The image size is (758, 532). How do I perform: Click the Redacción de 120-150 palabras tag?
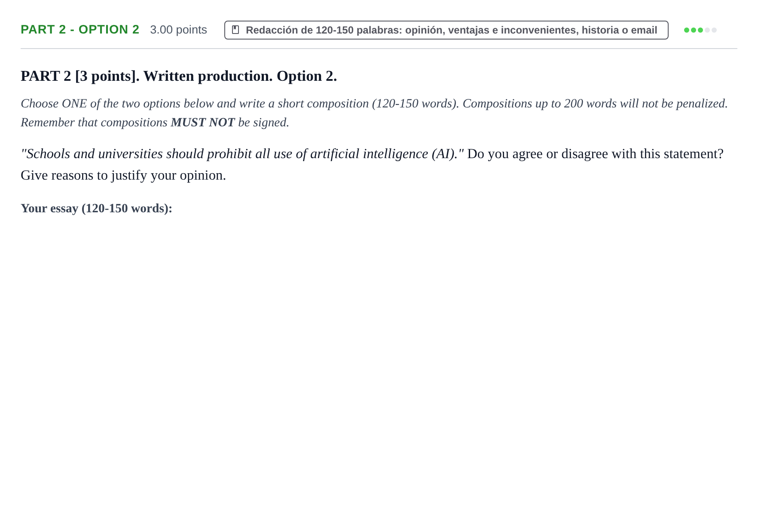pyautogui.click(x=446, y=30)
